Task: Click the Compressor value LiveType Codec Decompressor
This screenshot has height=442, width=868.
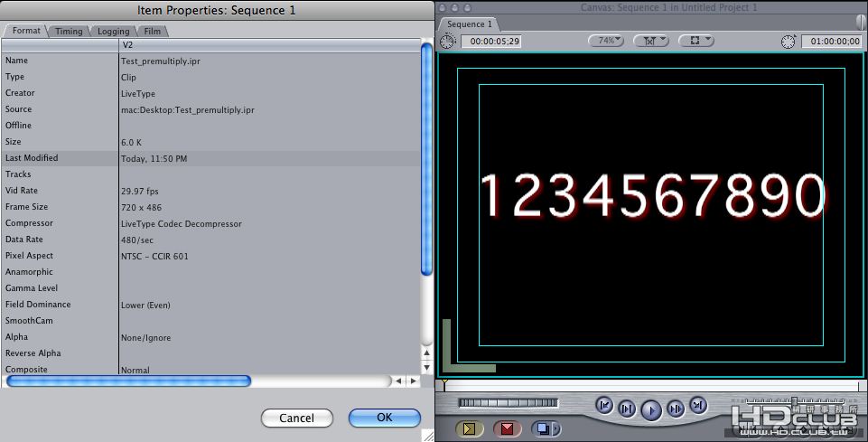Action: [x=181, y=224]
